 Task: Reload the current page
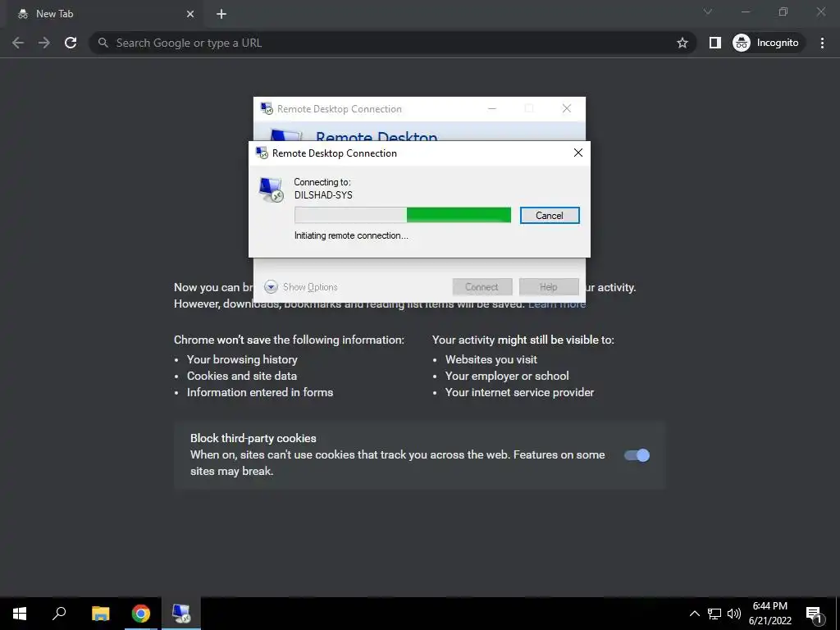coord(71,43)
